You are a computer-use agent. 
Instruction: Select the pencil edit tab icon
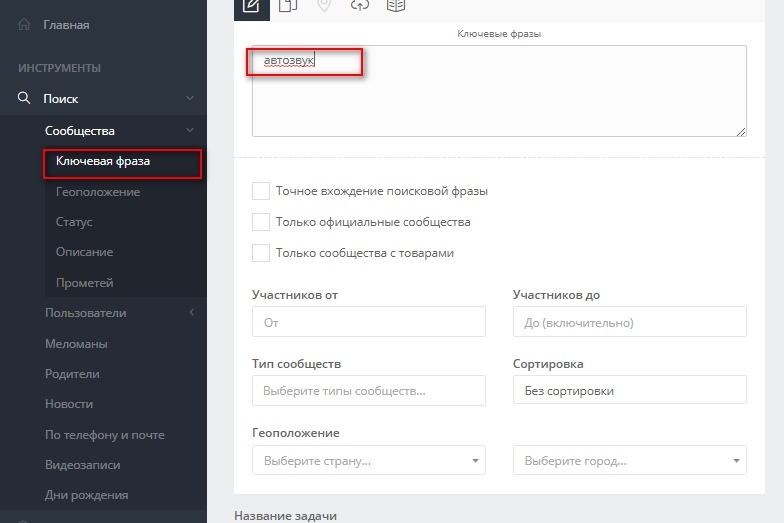252,6
